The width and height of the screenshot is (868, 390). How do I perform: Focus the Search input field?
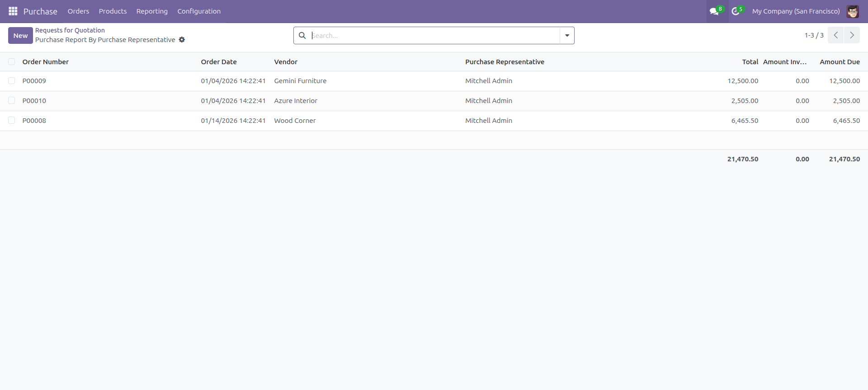point(435,35)
